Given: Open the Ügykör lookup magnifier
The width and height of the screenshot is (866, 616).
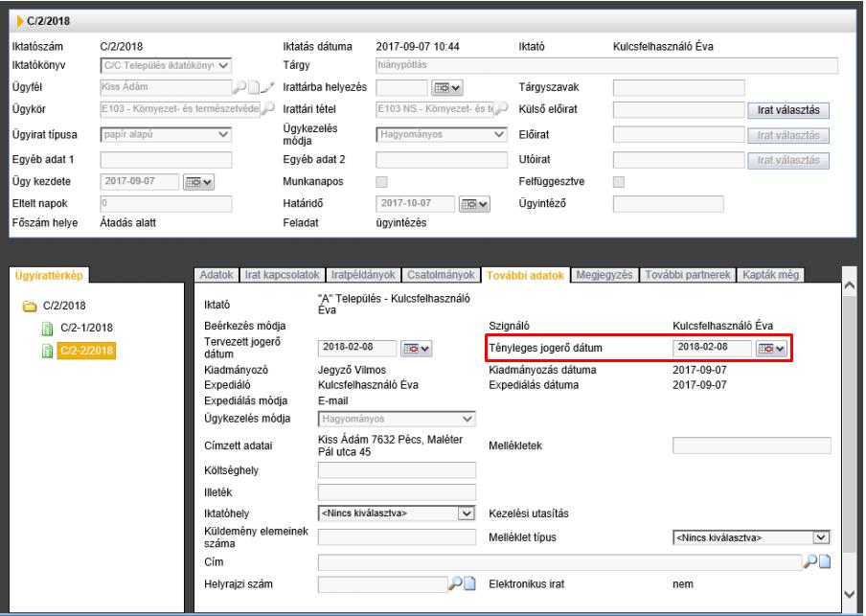Looking at the screenshot, I should pyautogui.click(x=268, y=108).
